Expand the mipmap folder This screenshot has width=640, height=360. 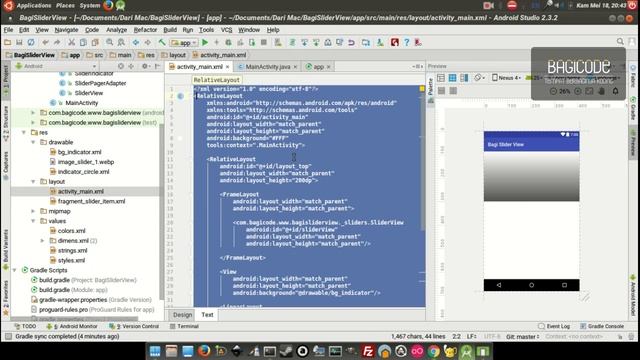click(x=33, y=211)
